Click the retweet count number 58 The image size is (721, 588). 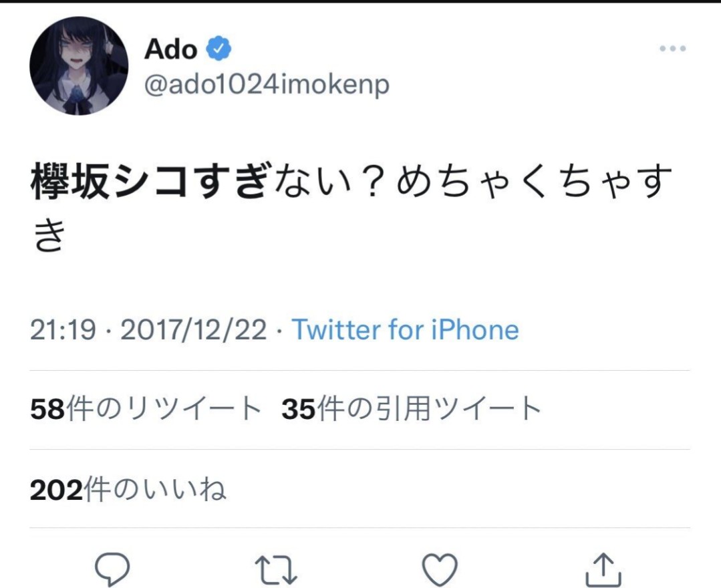click(x=46, y=410)
